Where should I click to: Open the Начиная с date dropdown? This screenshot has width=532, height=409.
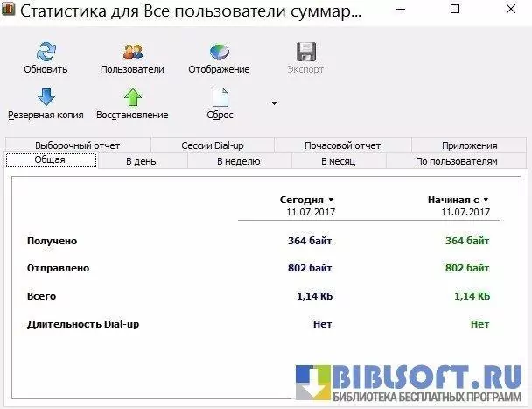pyautogui.click(x=486, y=200)
